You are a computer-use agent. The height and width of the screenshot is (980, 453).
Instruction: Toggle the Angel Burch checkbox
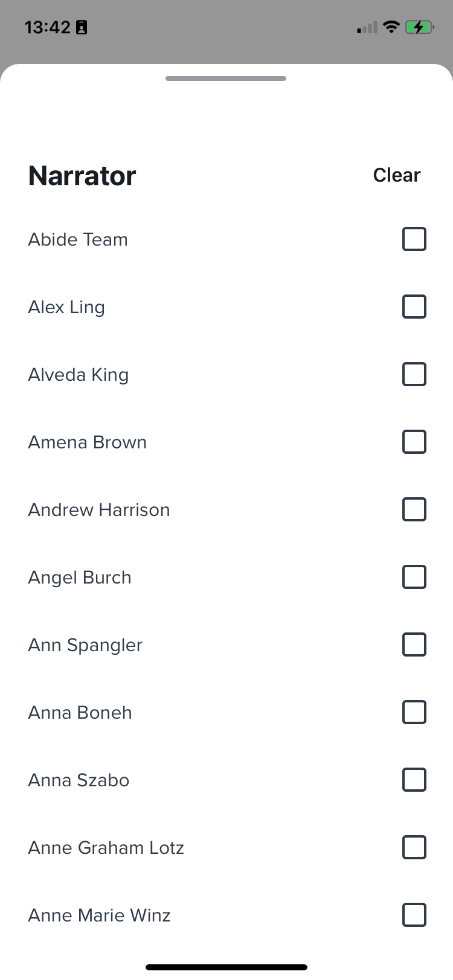[x=414, y=577]
